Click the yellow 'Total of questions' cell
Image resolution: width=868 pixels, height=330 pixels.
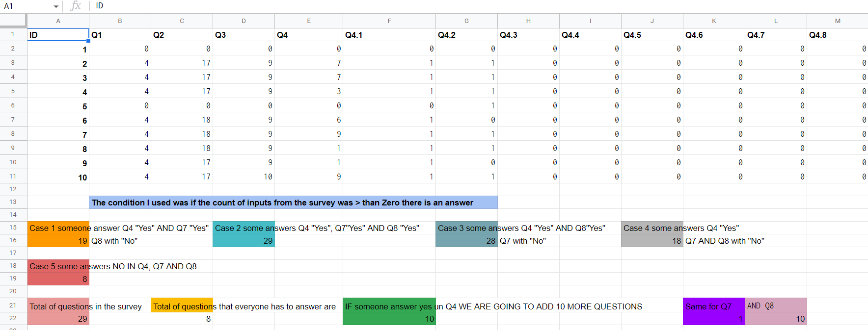pos(182,306)
